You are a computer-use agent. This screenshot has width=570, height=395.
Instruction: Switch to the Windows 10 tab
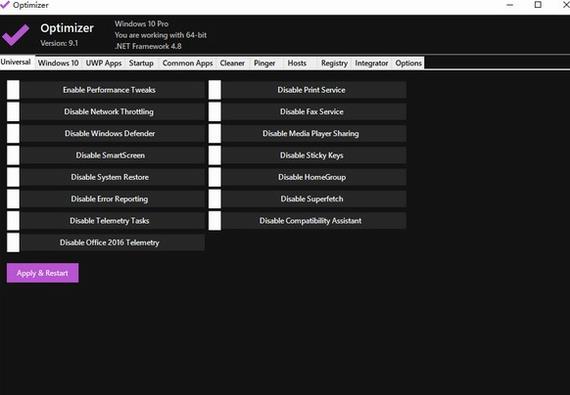click(58, 63)
